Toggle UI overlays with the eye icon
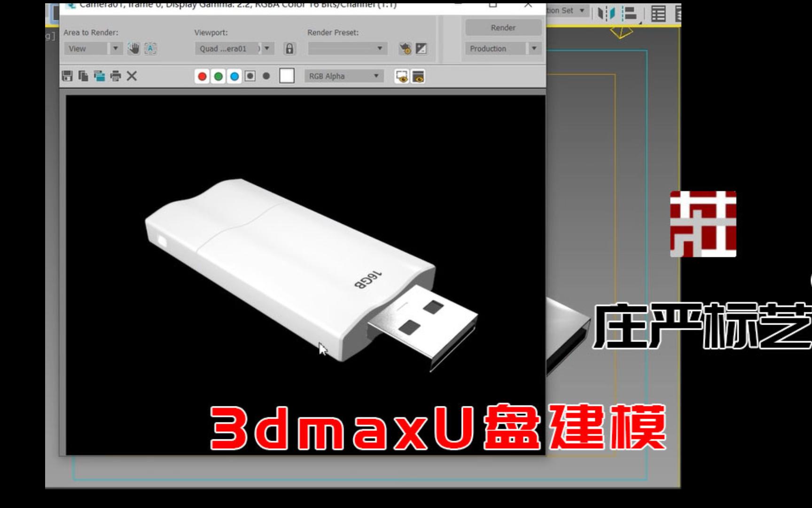This screenshot has width=812, height=508. [x=401, y=75]
